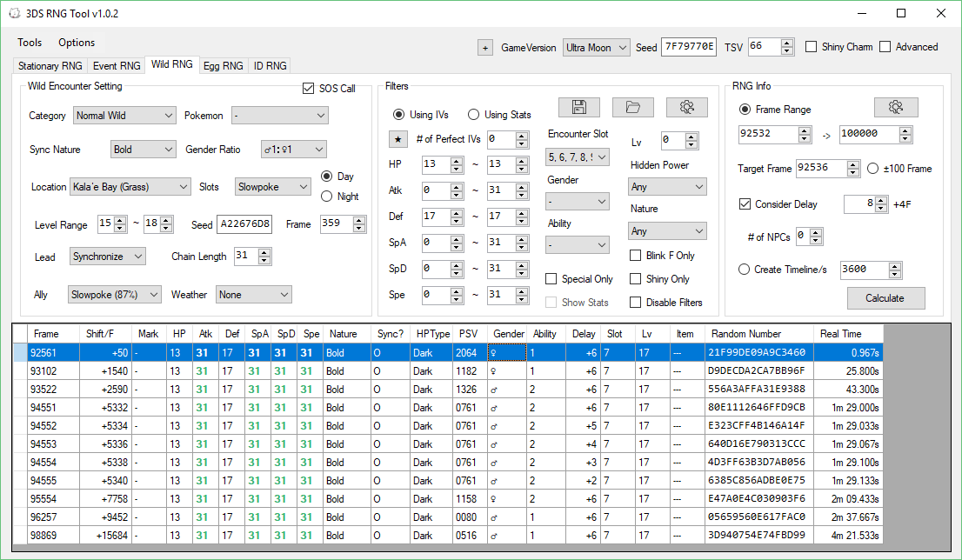
Task: Click the plus button beside GameVersion
Action: tap(485, 48)
